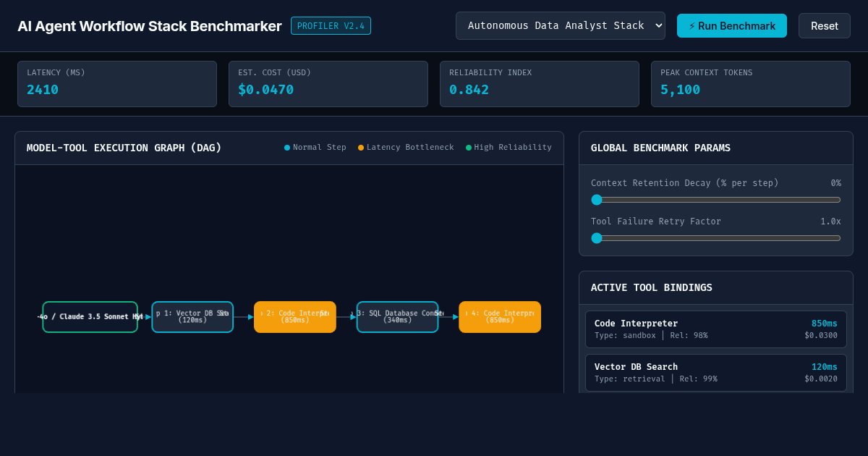
Task: Click the 850ms latency in the Code Interpreter card
Action: click(825, 324)
